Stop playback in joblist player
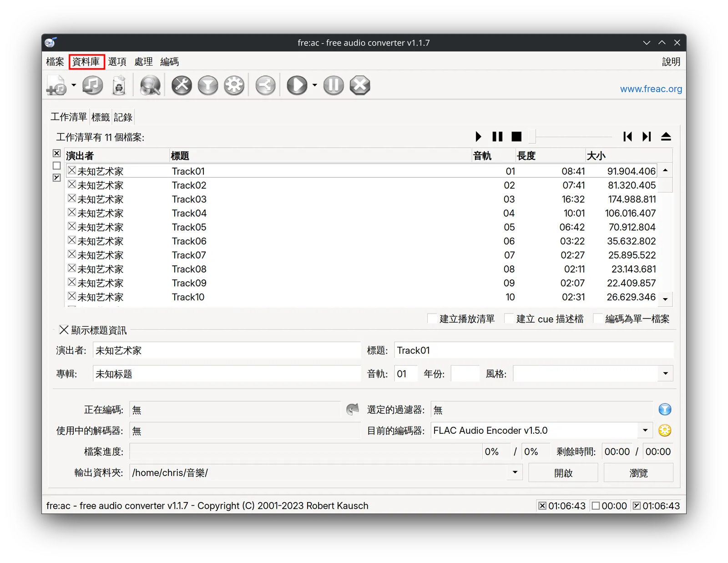The height and width of the screenshot is (563, 728). [516, 137]
